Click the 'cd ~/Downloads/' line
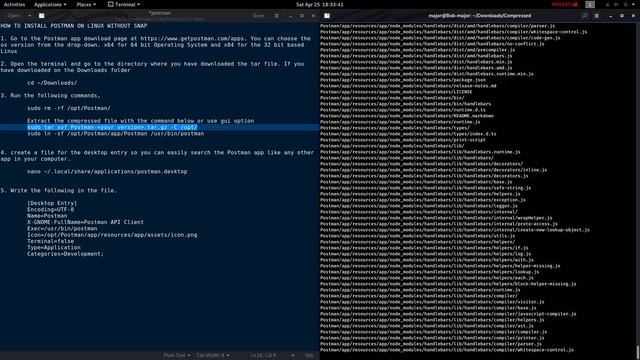This screenshot has width=640, height=360. tap(52, 82)
